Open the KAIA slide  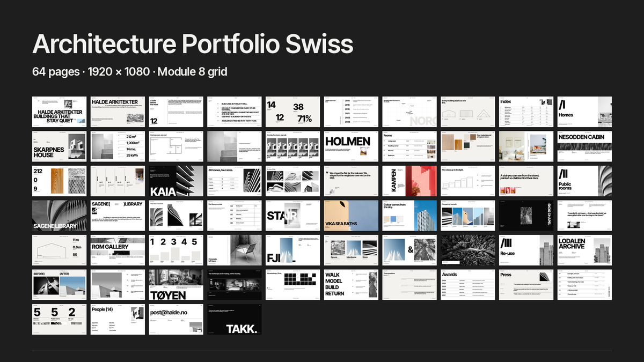(176, 181)
